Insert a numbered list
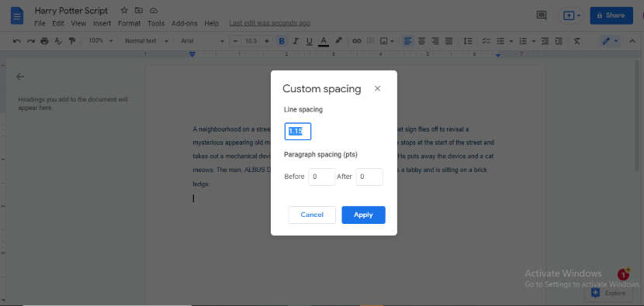The width and height of the screenshot is (644, 306). tap(523, 41)
